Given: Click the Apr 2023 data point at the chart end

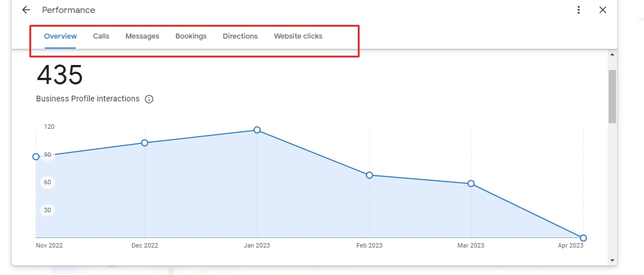Looking at the screenshot, I should click(583, 238).
